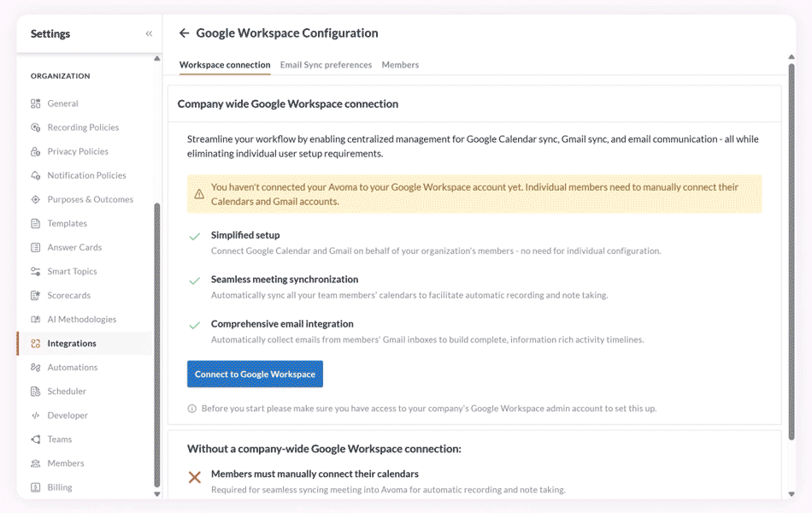Click the Answer Cards icon
The height and width of the screenshot is (513, 812).
tap(35, 247)
